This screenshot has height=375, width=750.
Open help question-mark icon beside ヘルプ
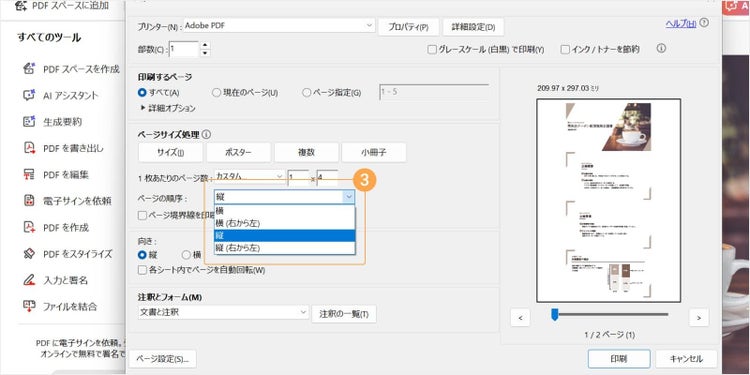704,23
